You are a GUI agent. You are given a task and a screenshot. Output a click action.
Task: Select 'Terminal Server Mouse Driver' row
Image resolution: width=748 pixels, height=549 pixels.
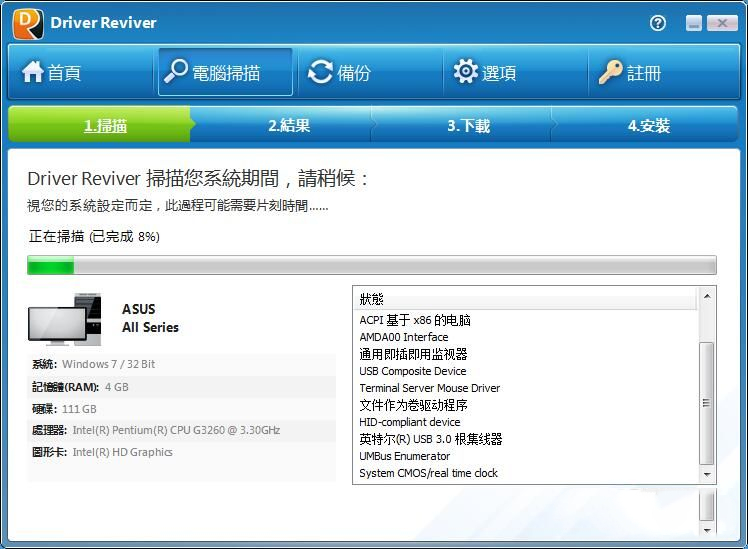point(526,388)
